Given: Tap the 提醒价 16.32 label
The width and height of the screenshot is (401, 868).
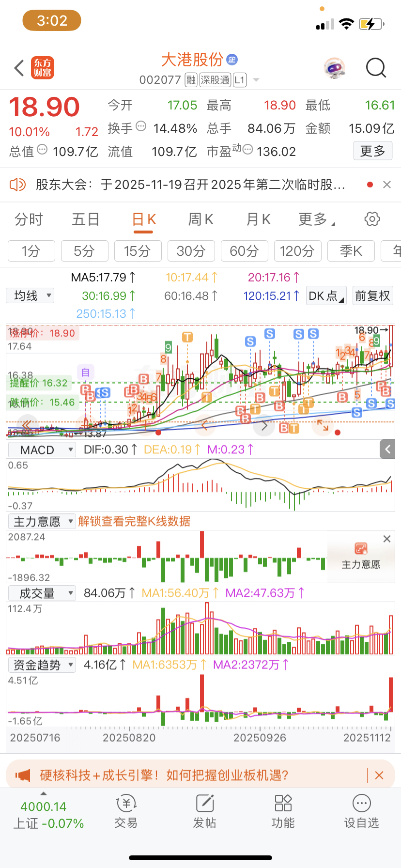Looking at the screenshot, I should click(x=39, y=383).
